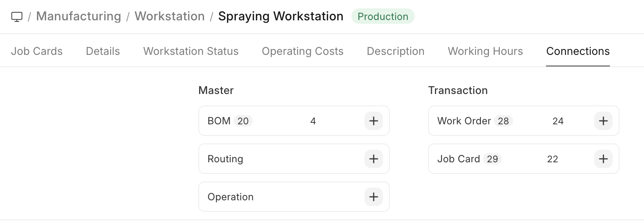Add new Operation via plus icon
Viewport: 644px width, 221px height.
(x=373, y=197)
